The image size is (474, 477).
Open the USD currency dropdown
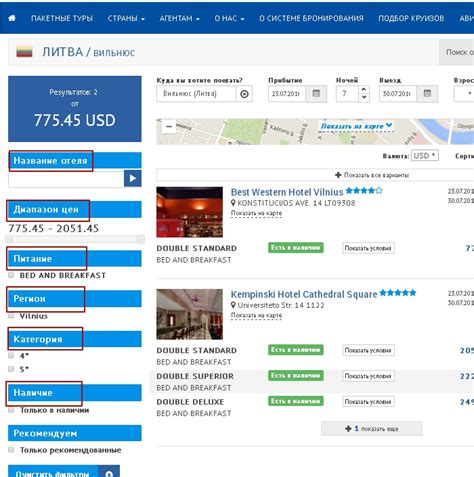tap(425, 156)
